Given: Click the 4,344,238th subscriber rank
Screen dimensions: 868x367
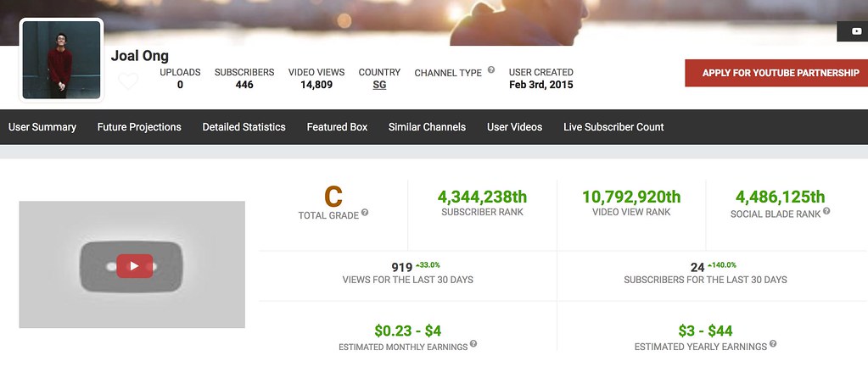Looking at the screenshot, I should click(482, 197).
